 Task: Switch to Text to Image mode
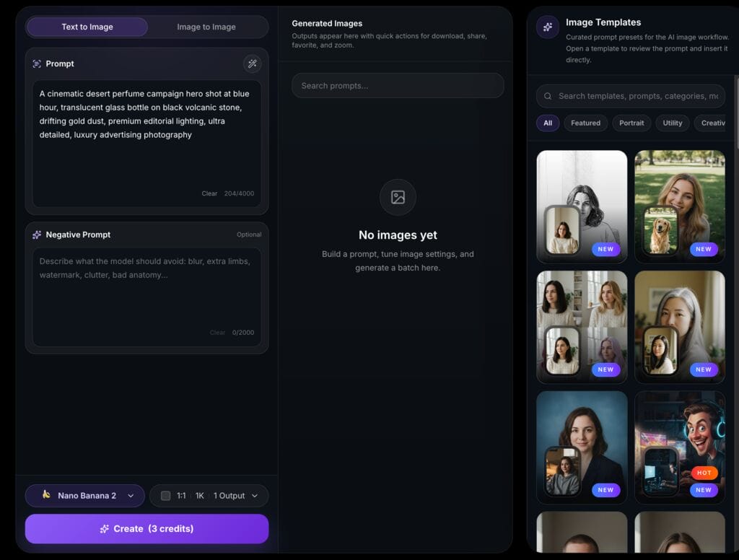click(87, 27)
